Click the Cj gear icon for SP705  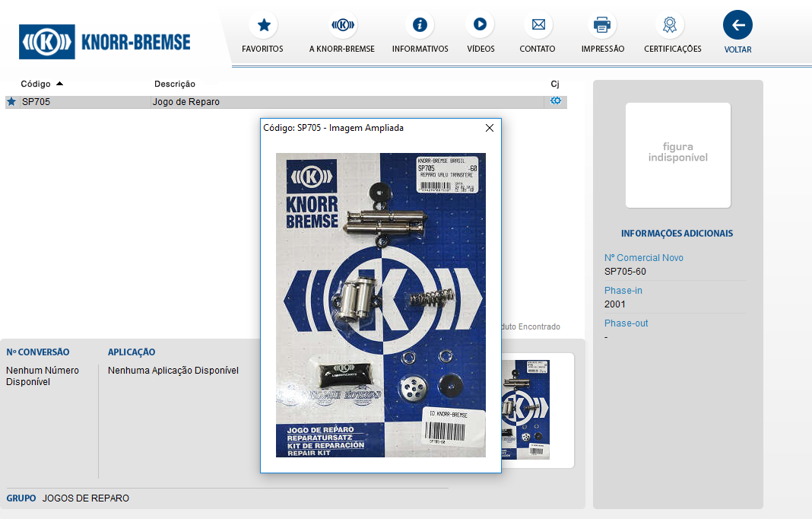click(556, 100)
